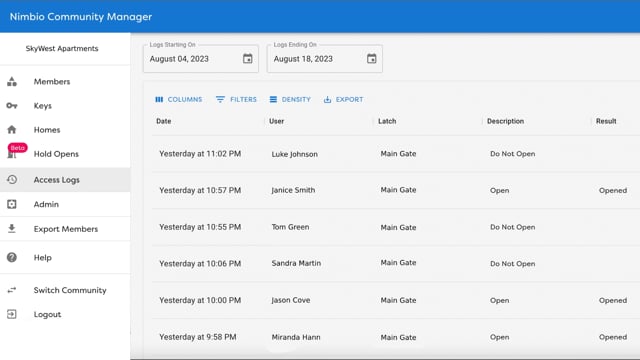Image resolution: width=640 pixels, height=360 pixels.
Task: Sort by the Date column header
Action: 164,121
